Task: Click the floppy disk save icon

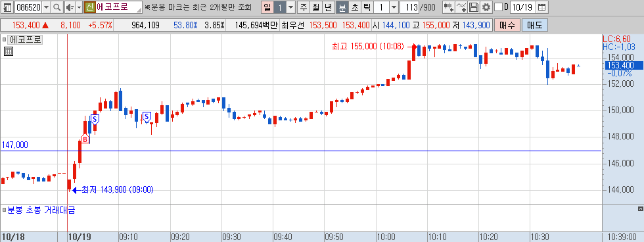Action: tap(474, 7)
